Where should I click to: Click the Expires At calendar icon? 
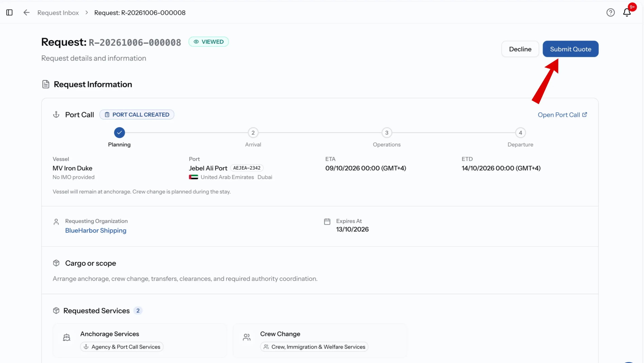click(x=327, y=222)
